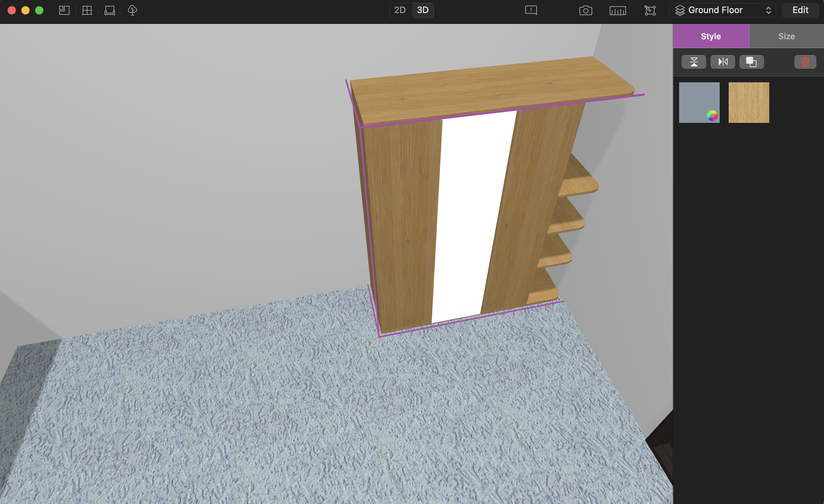This screenshot has height=504, width=824.
Task: Take a snapshot with camera icon
Action: click(585, 10)
